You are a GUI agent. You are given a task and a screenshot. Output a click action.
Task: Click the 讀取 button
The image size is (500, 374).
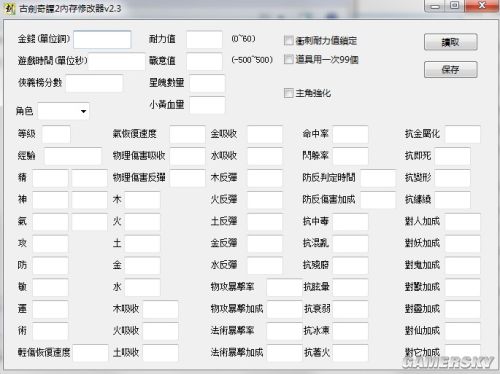pos(451,42)
